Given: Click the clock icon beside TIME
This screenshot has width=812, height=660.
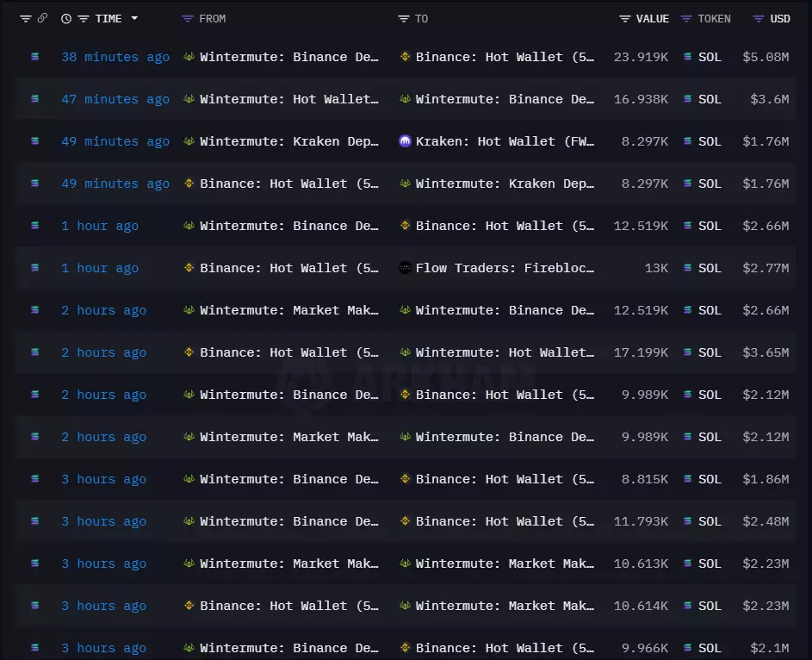Looking at the screenshot, I should click(66, 19).
